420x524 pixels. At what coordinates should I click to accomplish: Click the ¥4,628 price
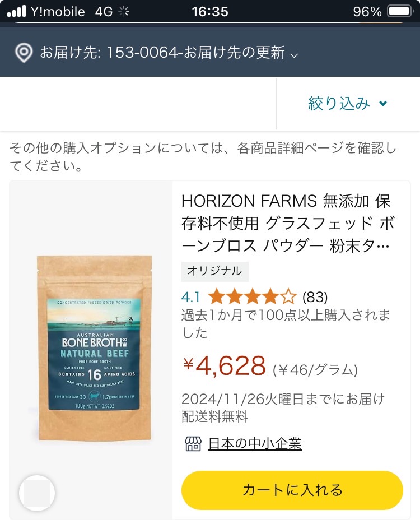point(225,365)
